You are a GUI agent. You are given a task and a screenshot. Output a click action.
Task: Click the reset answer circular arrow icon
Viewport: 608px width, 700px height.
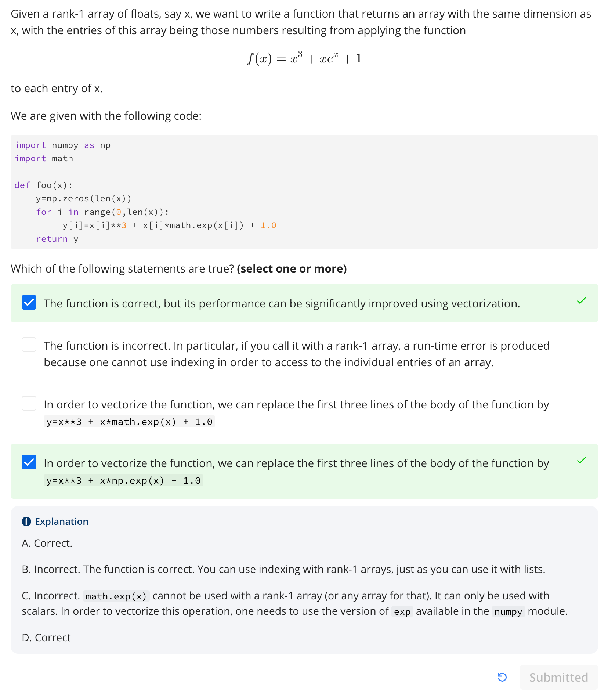pos(502,677)
